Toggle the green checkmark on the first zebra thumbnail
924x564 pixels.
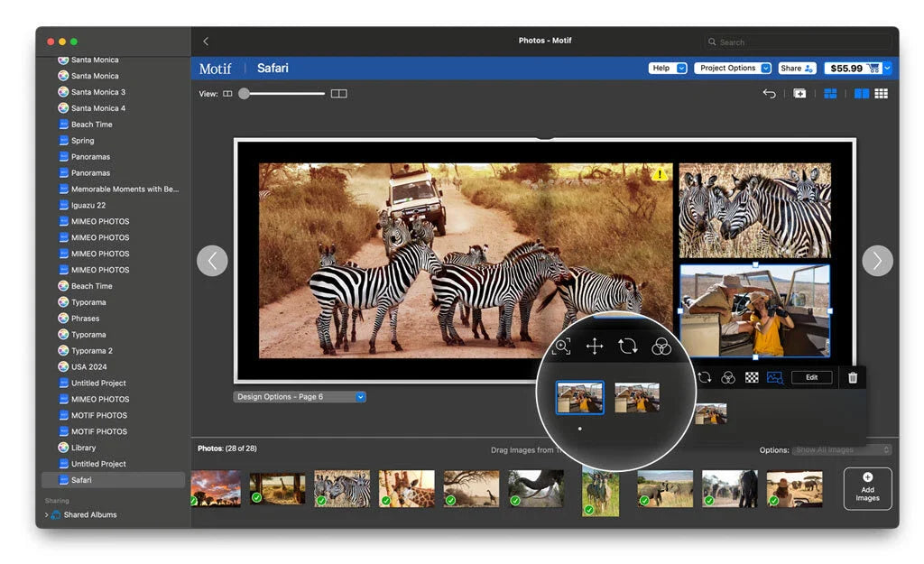[322, 501]
